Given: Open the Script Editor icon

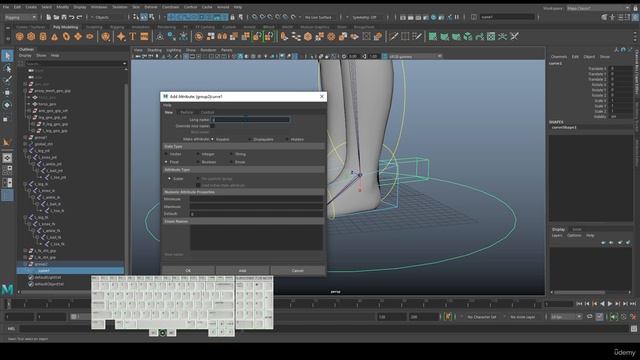Looking at the screenshot, I should click(633, 329).
